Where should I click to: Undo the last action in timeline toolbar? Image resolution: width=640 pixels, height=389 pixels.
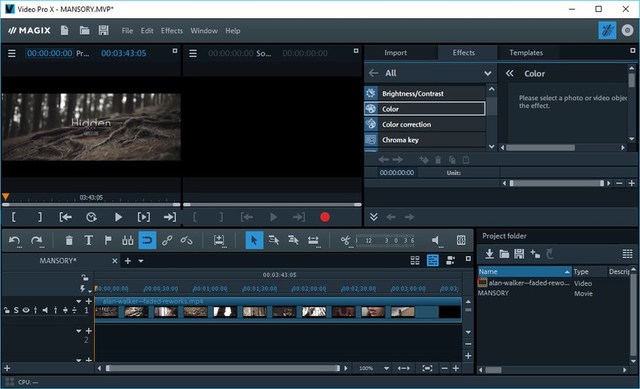[x=15, y=240]
